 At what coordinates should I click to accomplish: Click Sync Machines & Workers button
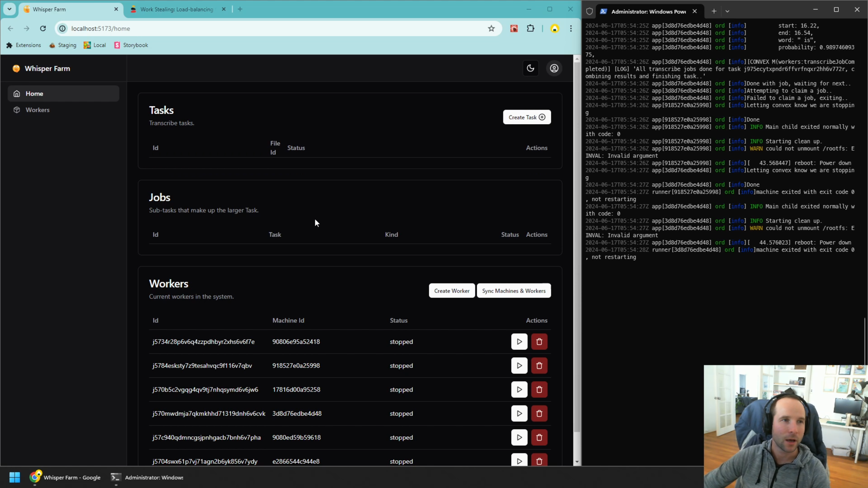tap(513, 291)
